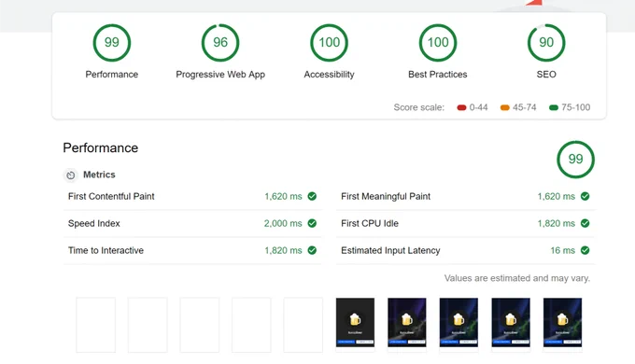Open the fourth blank filmstrip thumbnail
Screen dimensions: 635x364
point(251,325)
